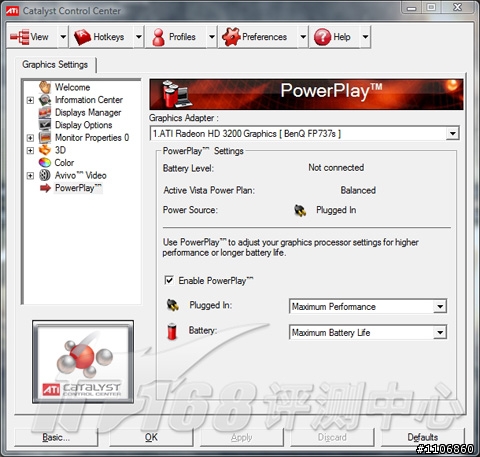This screenshot has height=457, width=480.
Task: Select Information Center tree item
Action: pos(89,100)
